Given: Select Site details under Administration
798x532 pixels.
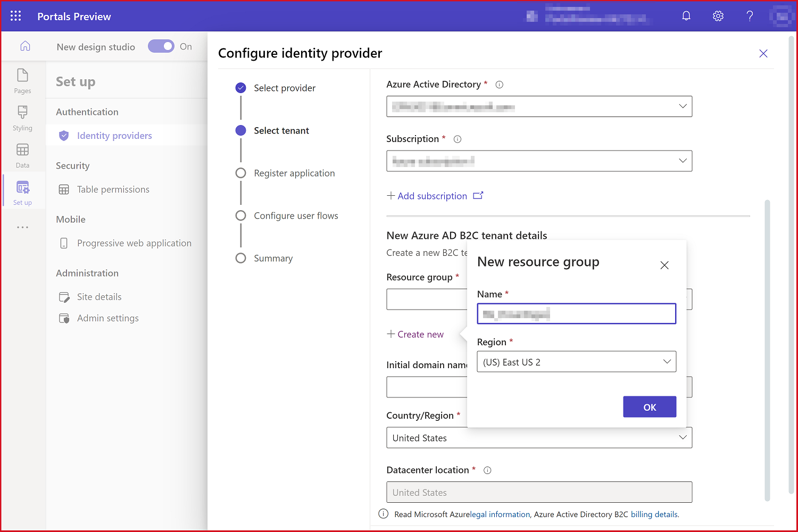Looking at the screenshot, I should coord(99,297).
